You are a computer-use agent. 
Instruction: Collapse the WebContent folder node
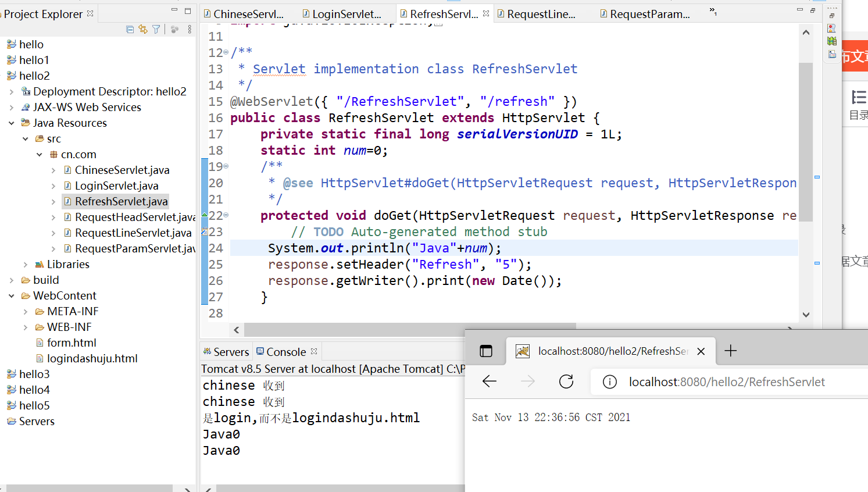12,295
